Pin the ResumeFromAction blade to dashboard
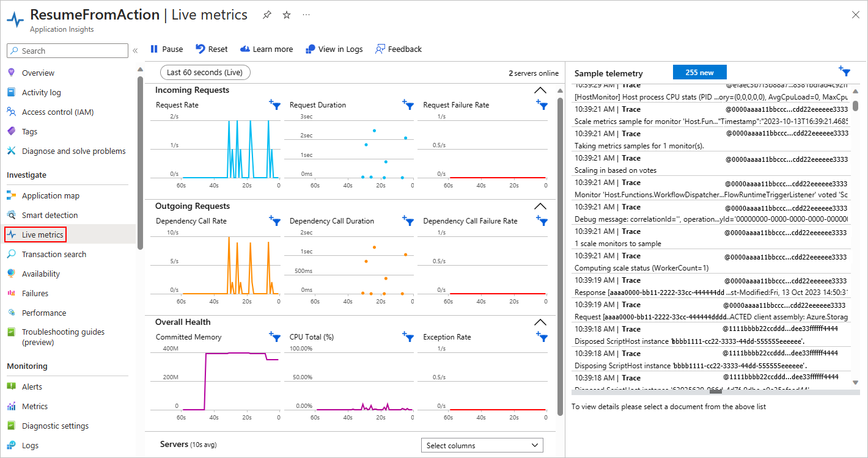Screen dimensions: 868x458 tap(267, 15)
